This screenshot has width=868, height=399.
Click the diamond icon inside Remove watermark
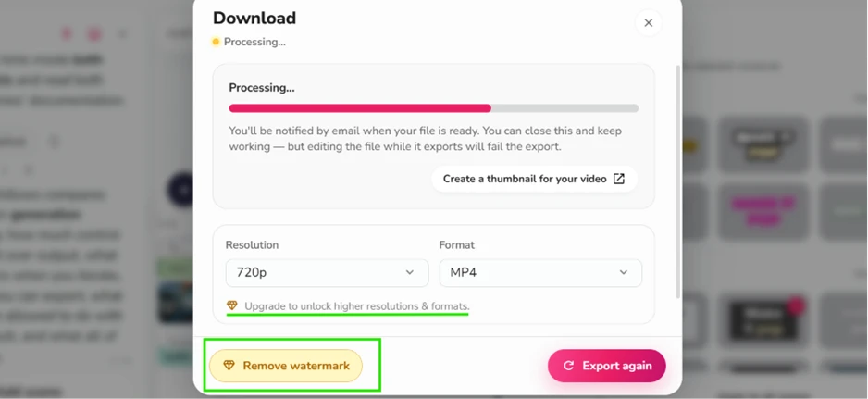coord(229,366)
